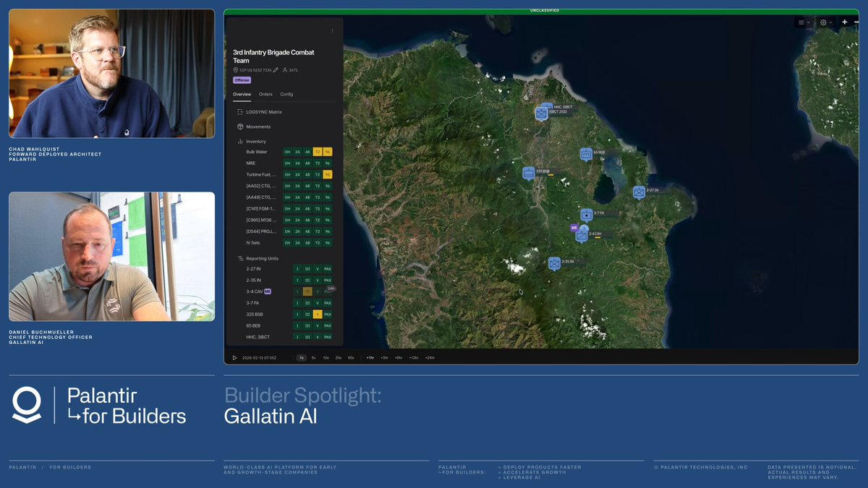
Task: Open the map layers list dropdown
Action: [x=804, y=22]
